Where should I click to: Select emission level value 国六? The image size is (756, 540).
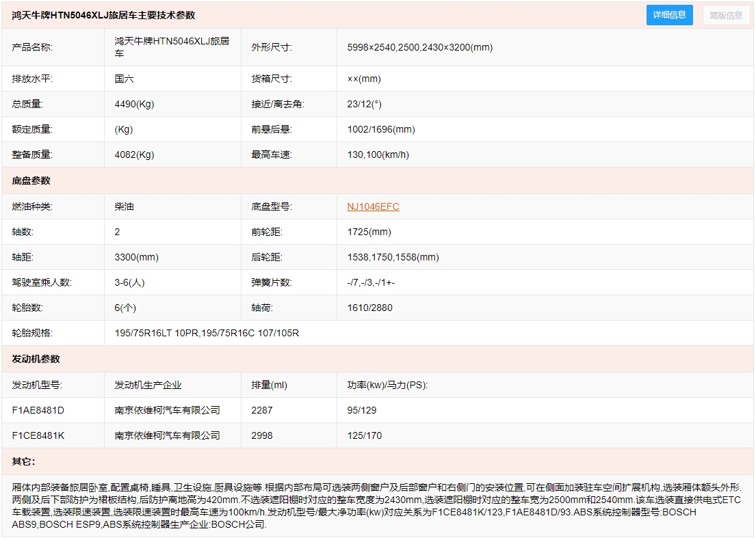click(x=124, y=79)
